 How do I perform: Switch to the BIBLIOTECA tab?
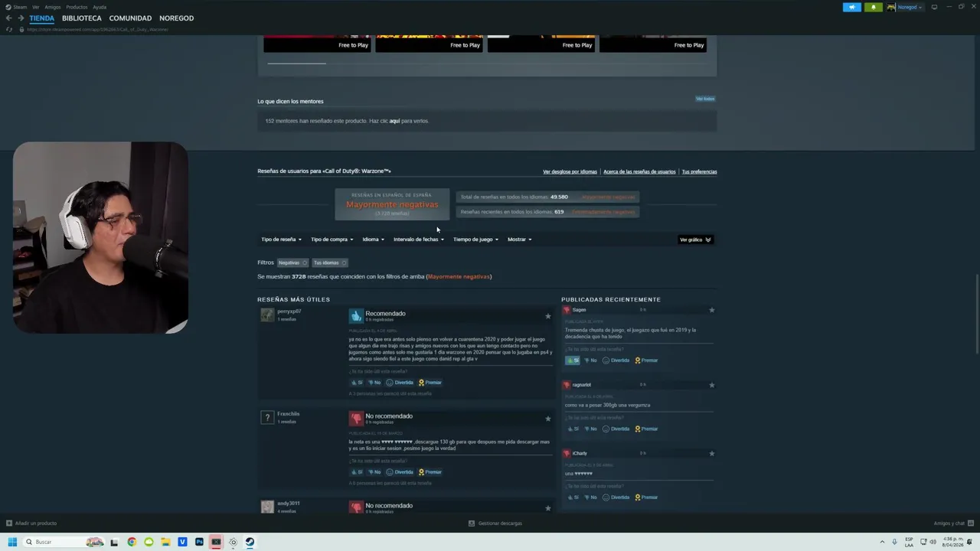tap(82, 18)
